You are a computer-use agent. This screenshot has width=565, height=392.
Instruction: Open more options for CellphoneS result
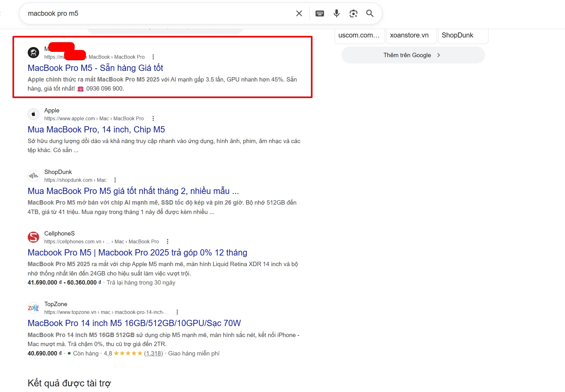point(167,241)
